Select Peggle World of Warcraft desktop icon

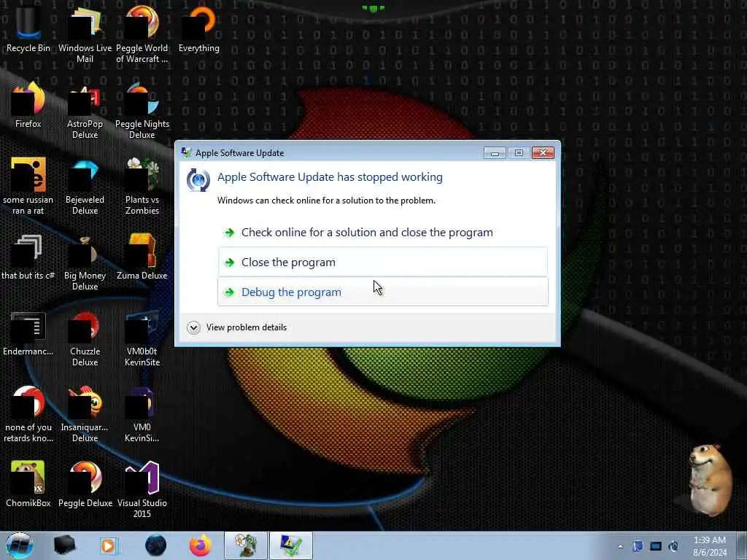pos(142,34)
